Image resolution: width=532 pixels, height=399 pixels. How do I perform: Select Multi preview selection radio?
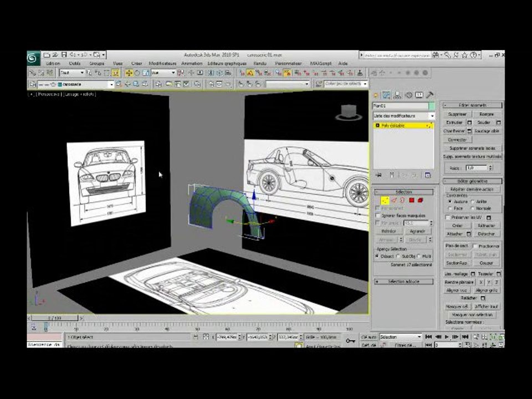tap(418, 256)
